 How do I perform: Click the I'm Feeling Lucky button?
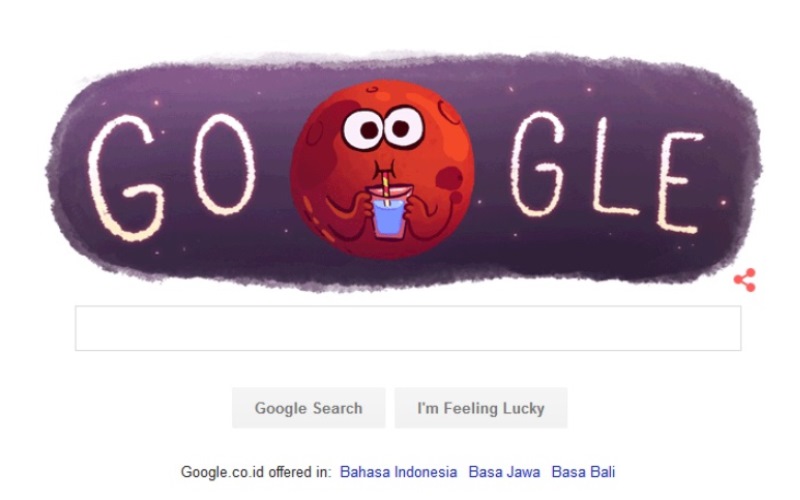coord(481,408)
